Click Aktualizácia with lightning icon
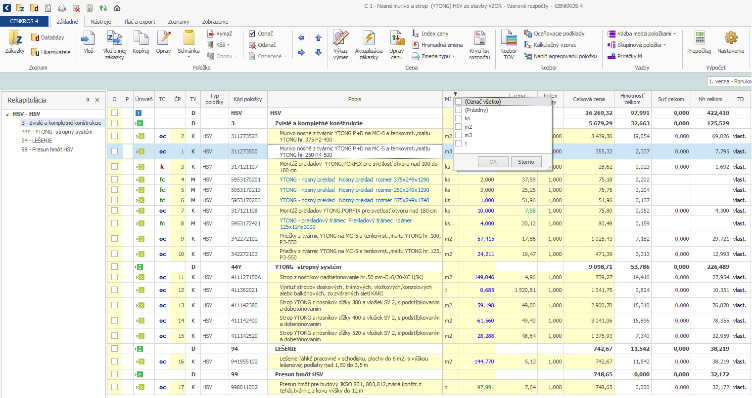752x398 pixels. pyautogui.click(x=369, y=38)
